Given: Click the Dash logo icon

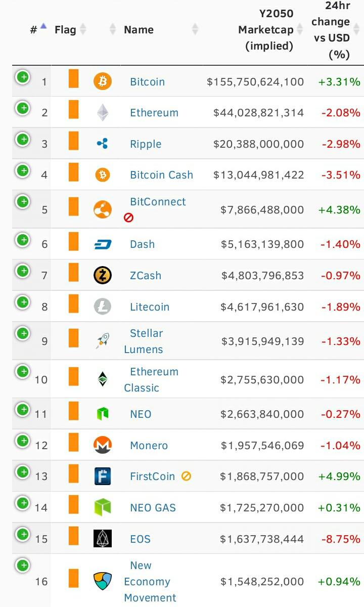Looking at the screenshot, I should point(103,244).
